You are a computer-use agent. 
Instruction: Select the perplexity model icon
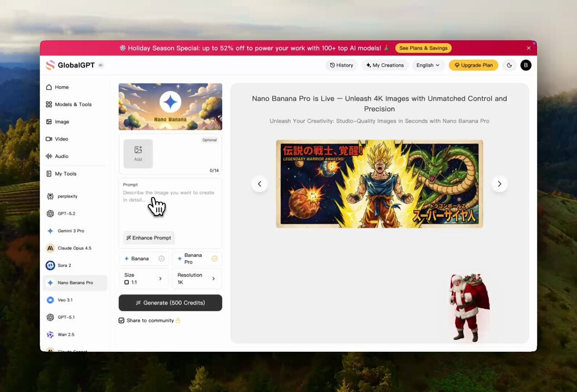(51, 196)
